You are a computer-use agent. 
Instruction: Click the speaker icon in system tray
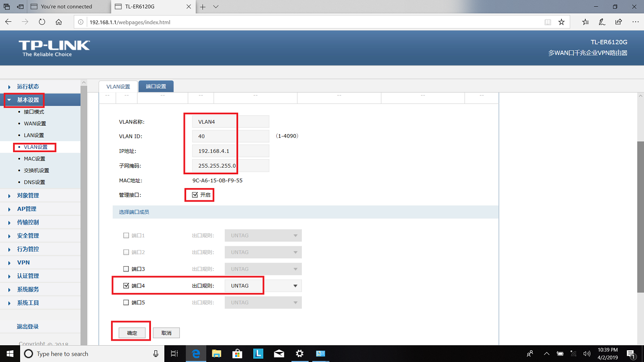tap(587, 354)
